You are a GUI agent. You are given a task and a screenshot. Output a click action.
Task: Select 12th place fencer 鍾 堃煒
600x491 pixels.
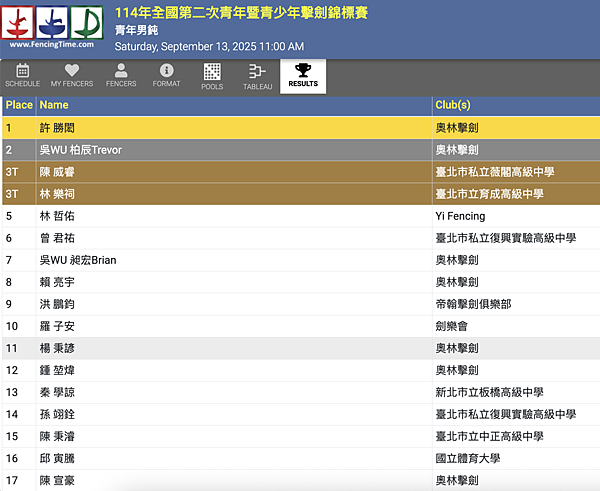[57, 370]
